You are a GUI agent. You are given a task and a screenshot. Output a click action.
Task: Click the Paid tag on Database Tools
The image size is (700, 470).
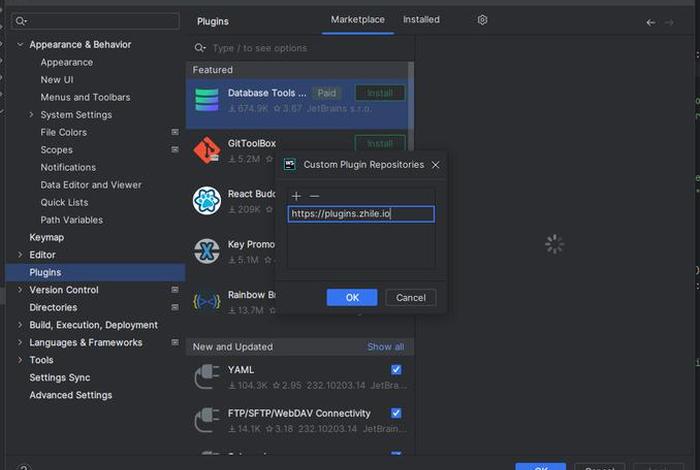pyautogui.click(x=326, y=93)
